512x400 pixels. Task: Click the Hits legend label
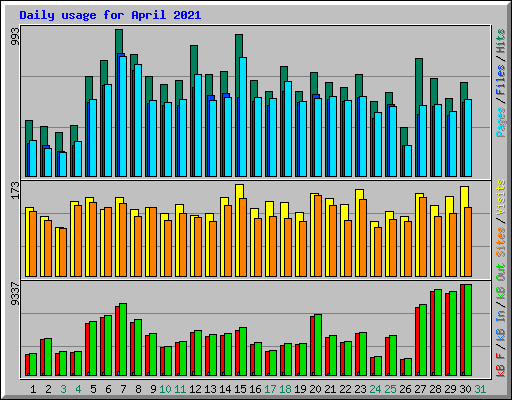(501, 41)
